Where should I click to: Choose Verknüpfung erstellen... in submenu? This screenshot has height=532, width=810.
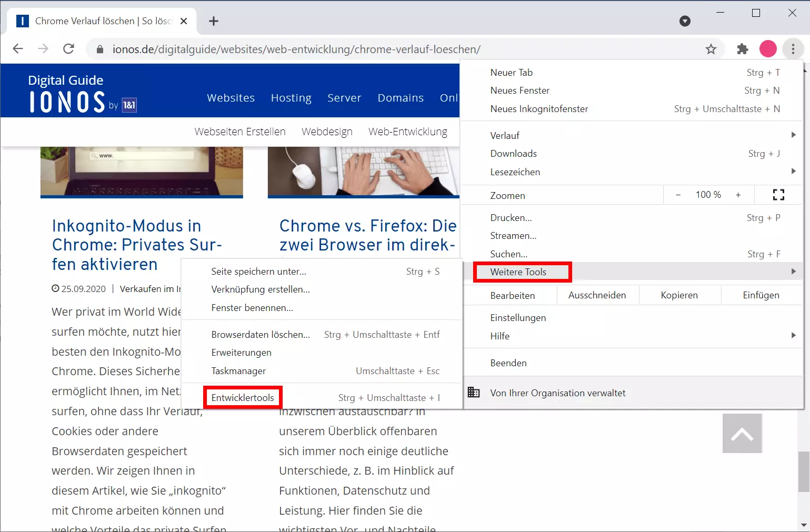coord(322,289)
